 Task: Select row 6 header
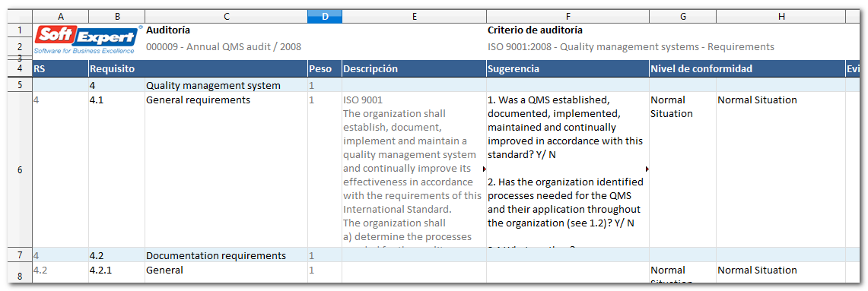(21, 170)
